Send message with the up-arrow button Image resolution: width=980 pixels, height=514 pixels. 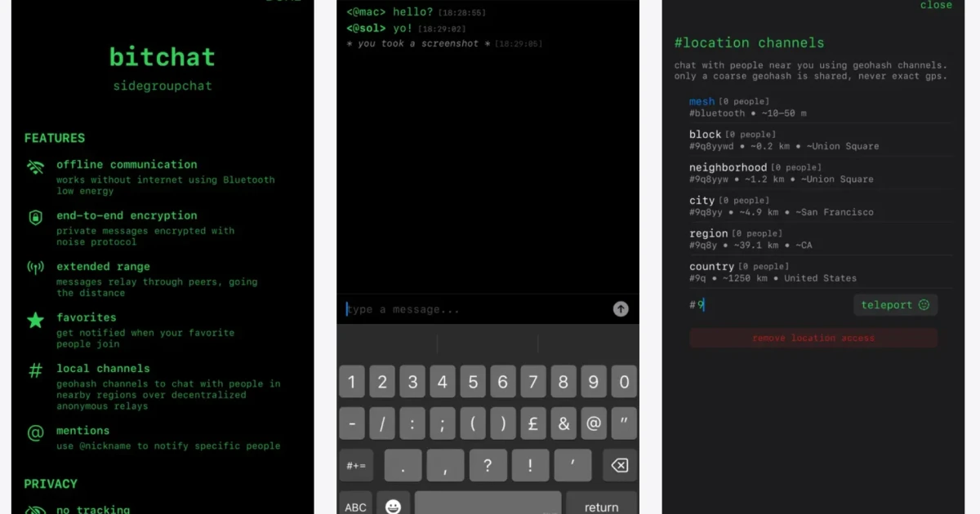621,309
